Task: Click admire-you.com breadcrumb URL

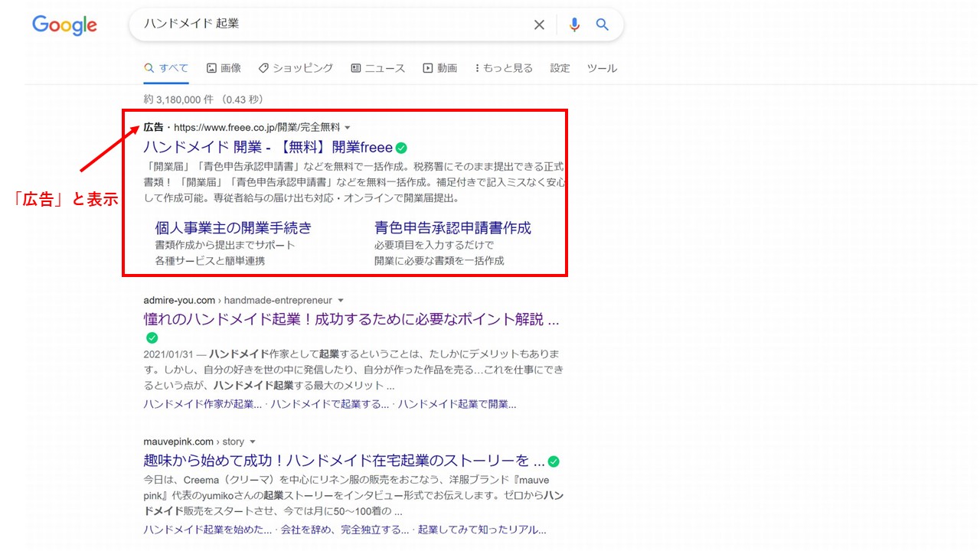Action: coord(238,301)
